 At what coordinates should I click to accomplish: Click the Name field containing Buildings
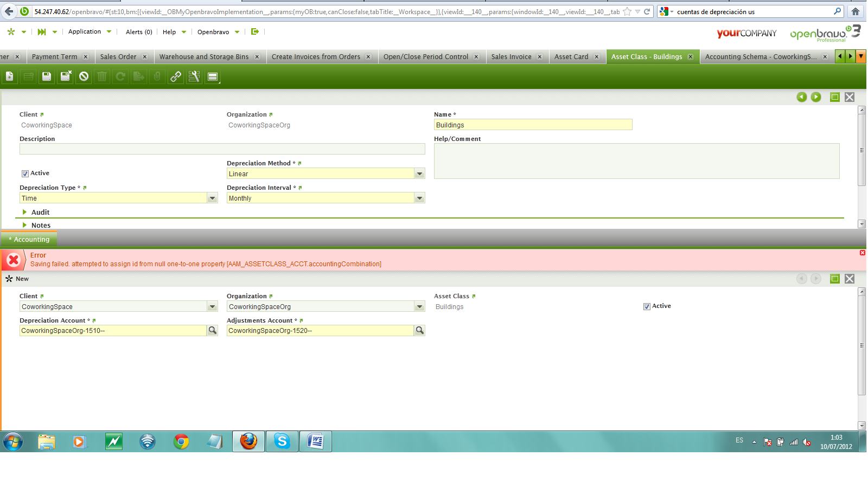(x=533, y=125)
